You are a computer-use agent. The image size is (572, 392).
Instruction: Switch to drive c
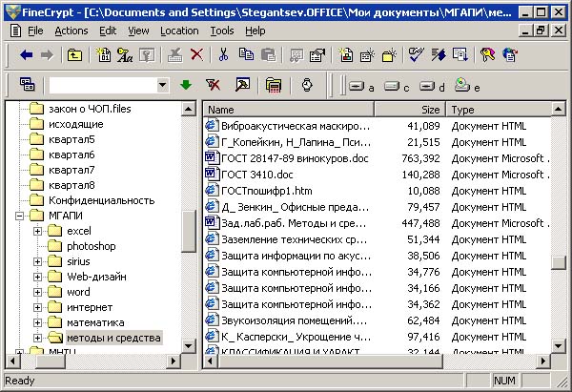coord(397,87)
